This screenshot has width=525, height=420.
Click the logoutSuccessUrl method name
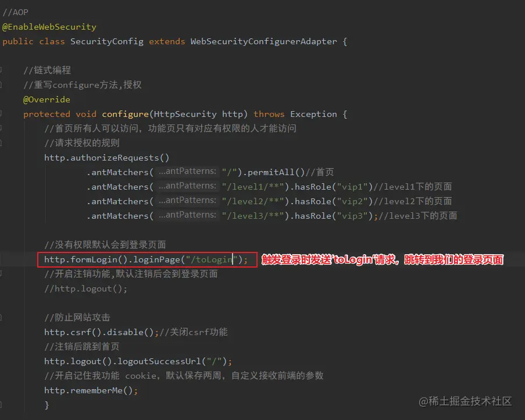tap(159, 361)
